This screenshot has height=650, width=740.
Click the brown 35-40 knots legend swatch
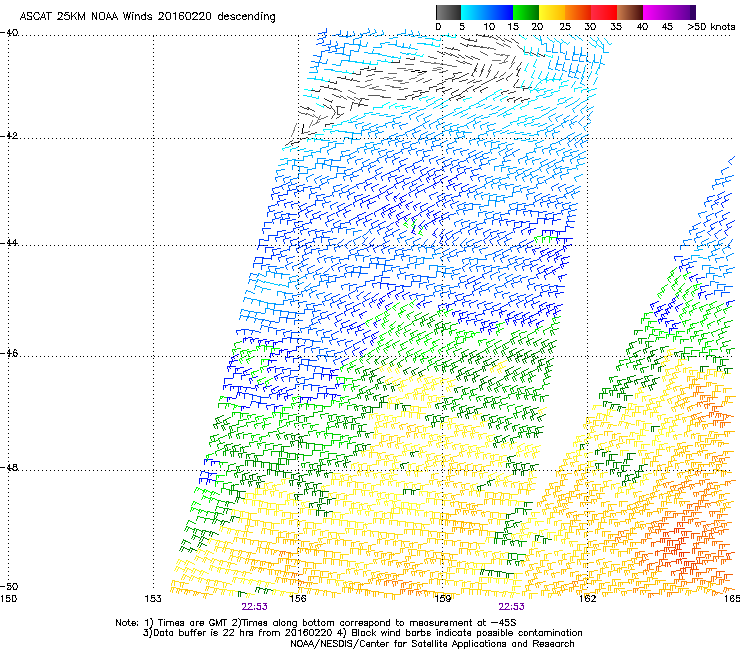pyautogui.click(x=630, y=12)
